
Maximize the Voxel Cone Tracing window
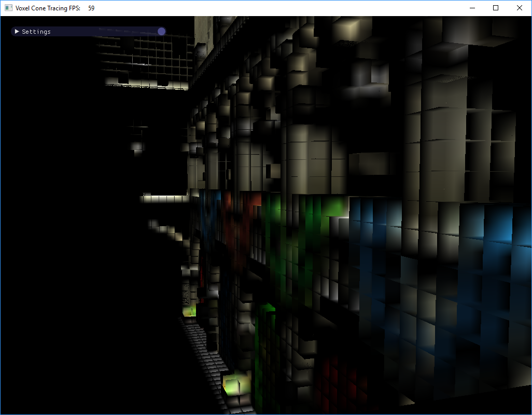pyautogui.click(x=496, y=8)
